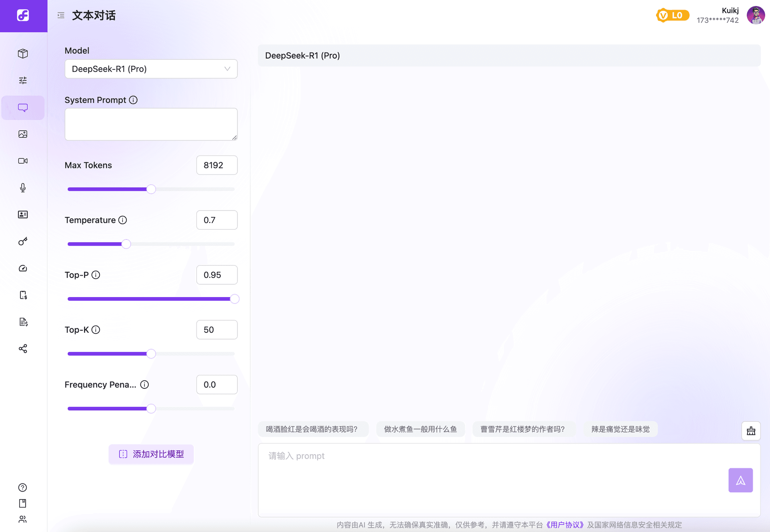Screen dimensions: 770x532
Task: Click the Temperature slider handle
Action: click(126, 244)
